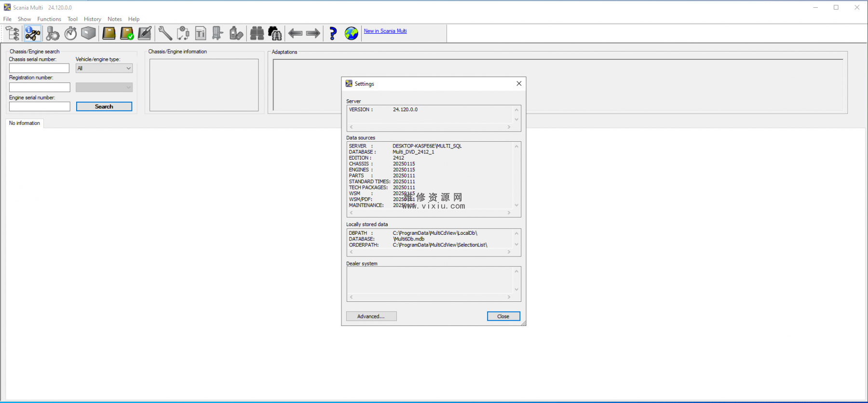The height and width of the screenshot is (403, 868).
Task: Open the History menu
Action: click(92, 19)
